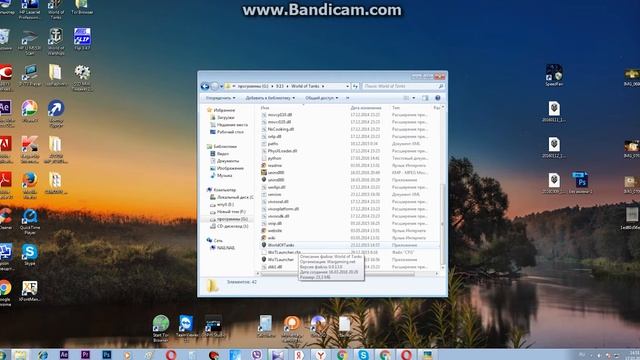Click the Windows Explorer folder icon in the taskbar
The width and height of the screenshot is (640, 360).
pyautogui.click(x=20, y=355)
